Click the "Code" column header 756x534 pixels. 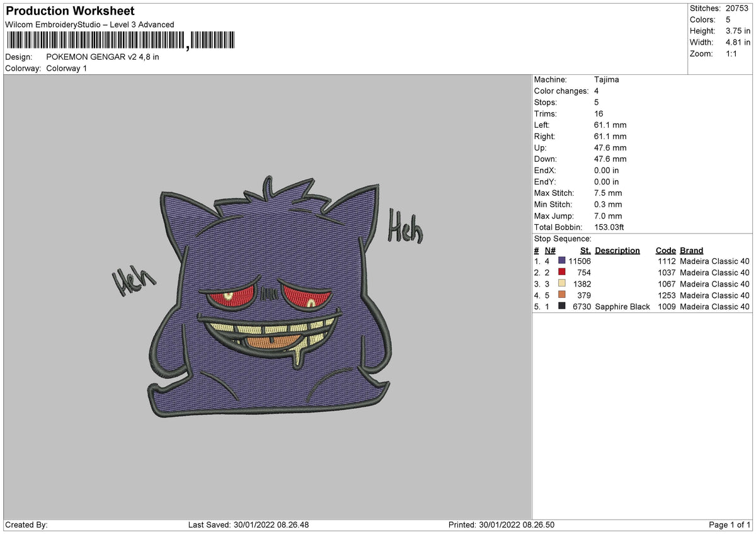point(666,251)
